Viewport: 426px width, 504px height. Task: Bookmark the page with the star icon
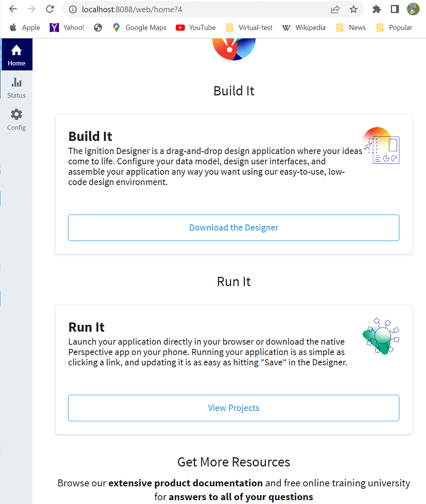[354, 8]
